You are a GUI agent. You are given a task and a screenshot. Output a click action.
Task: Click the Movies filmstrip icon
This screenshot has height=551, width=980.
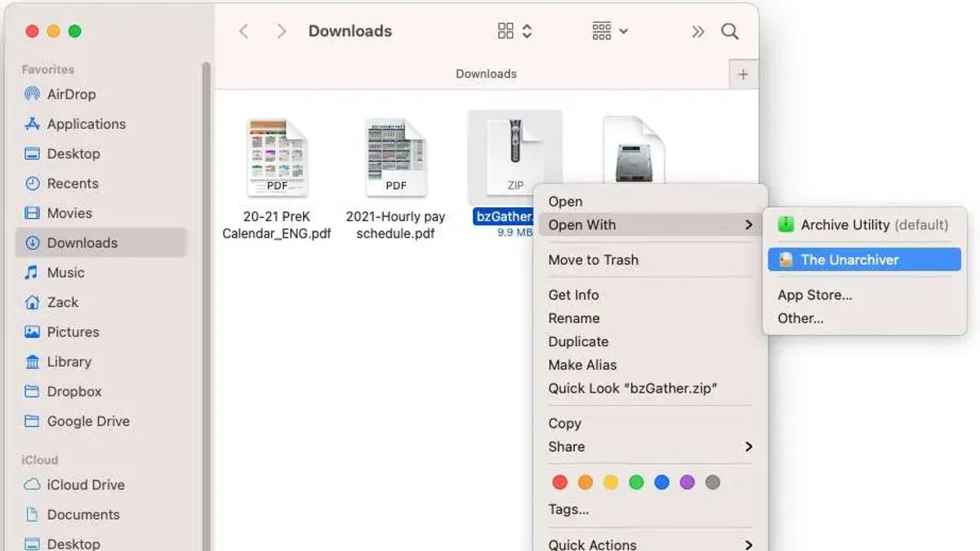point(32,213)
